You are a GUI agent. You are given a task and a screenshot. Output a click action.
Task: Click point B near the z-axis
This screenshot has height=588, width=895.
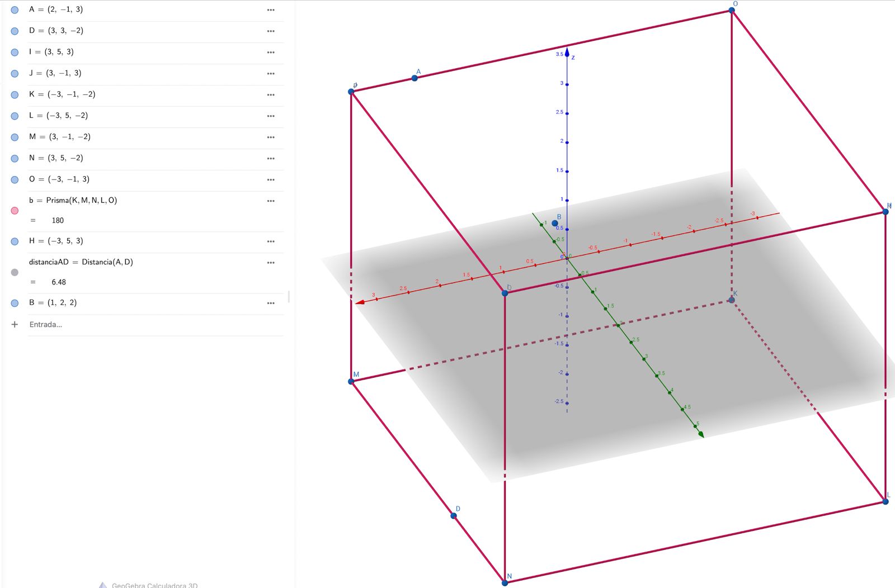tap(555, 223)
